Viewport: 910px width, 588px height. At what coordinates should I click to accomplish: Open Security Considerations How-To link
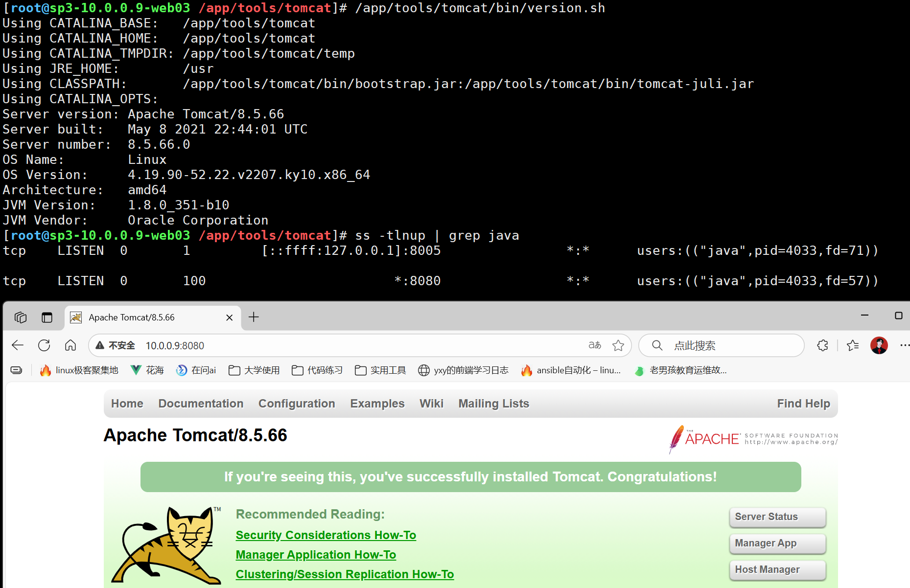pos(326,535)
